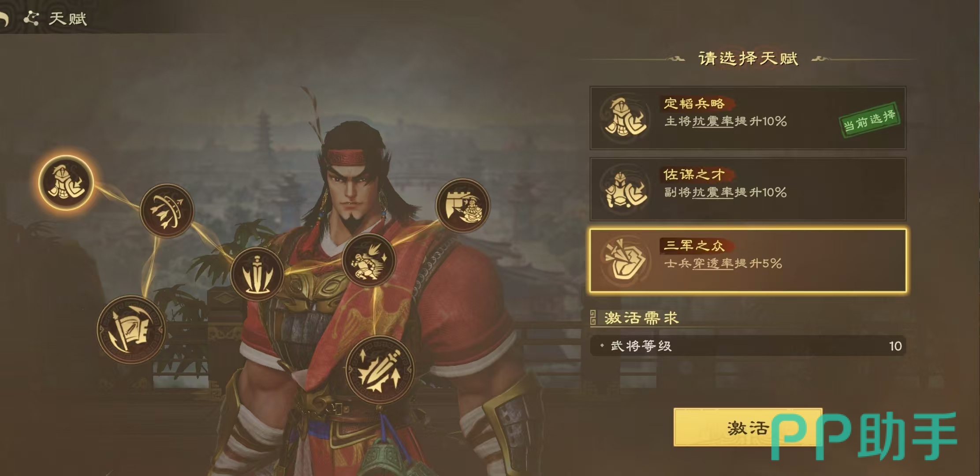Select the glowing armor talent node

click(x=66, y=182)
